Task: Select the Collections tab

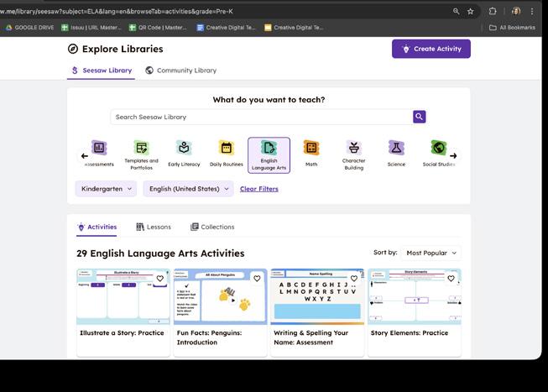Action: pos(212,227)
